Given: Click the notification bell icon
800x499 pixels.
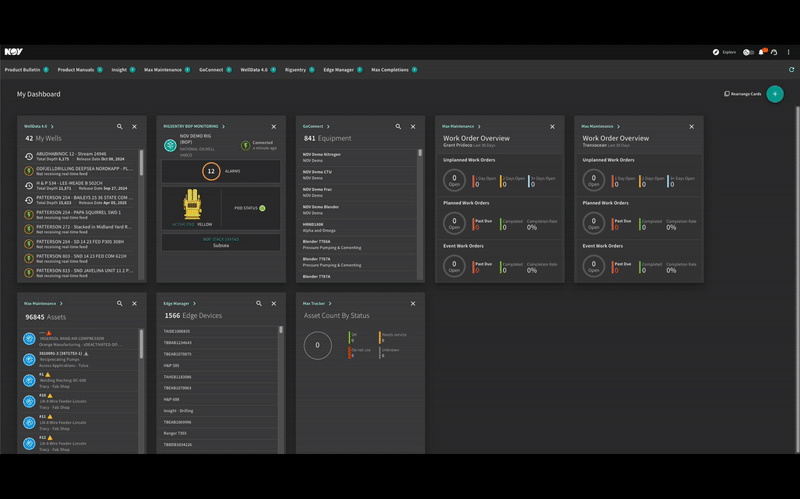Looking at the screenshot, I should coord(762,52).
